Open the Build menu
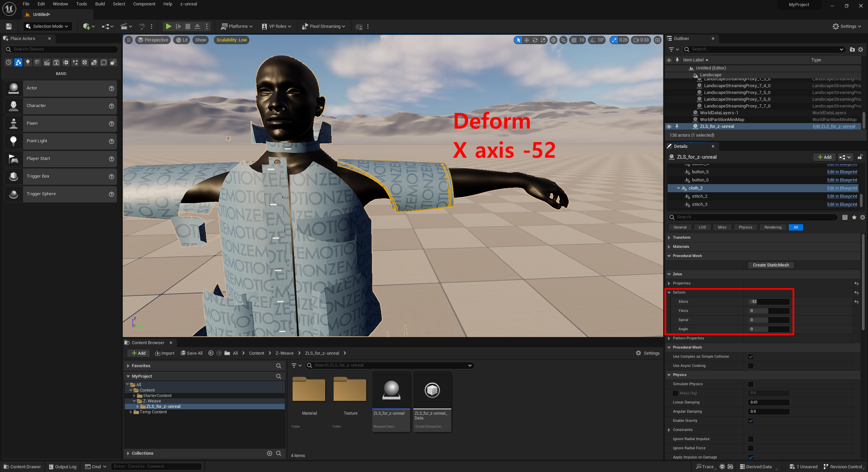The height and width of the screenshot is (472, 868). click(x=100, y=4)
